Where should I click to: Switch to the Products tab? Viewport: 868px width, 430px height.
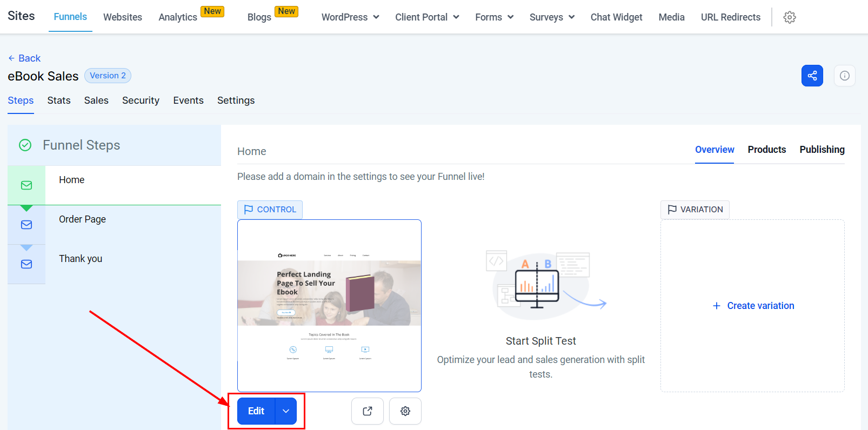pyautogui.click(x=767, y=150)
